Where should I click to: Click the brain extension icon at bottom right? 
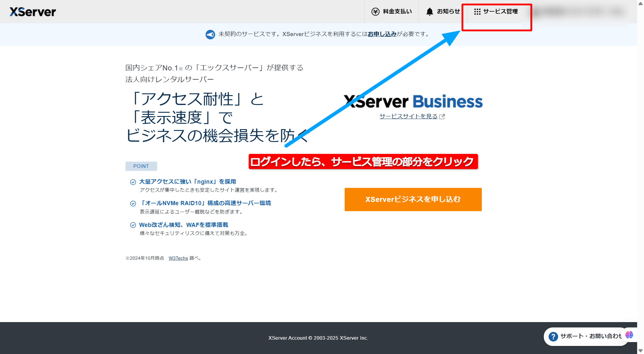(629, 335)
